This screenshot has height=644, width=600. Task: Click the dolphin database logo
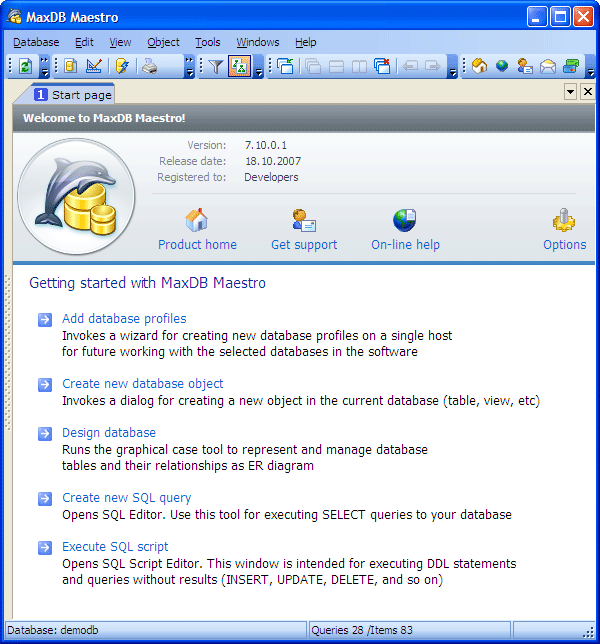(76, 196)
